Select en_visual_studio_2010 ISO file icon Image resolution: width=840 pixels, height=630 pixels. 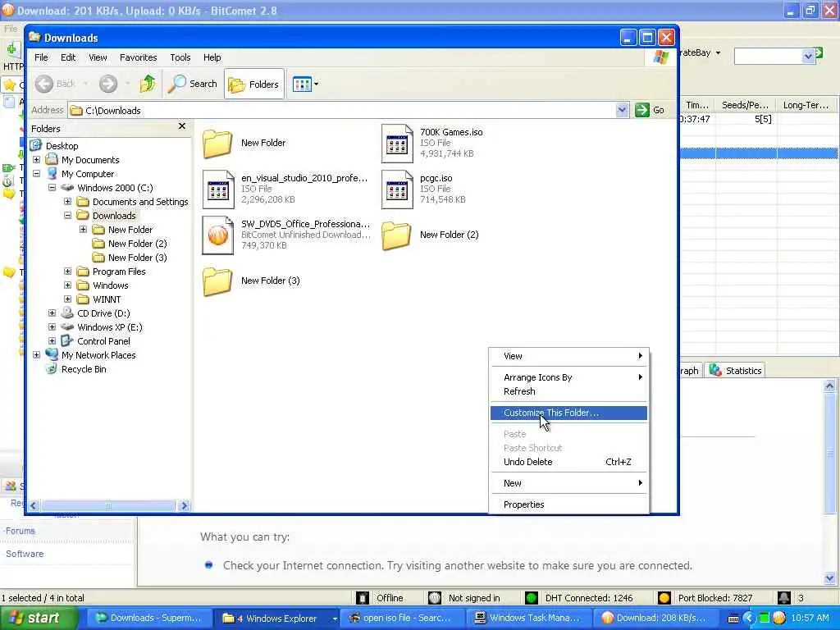(218, 189)
